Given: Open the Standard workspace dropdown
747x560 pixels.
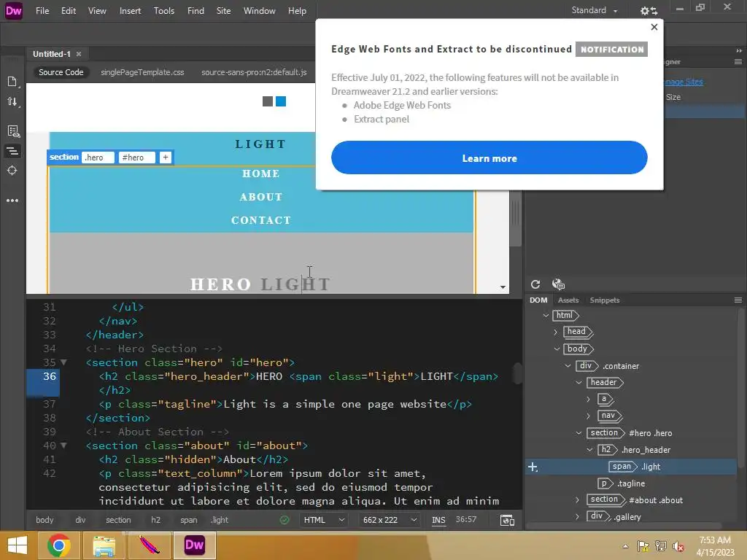Looking at the screenshot, I should pos(595,10).
